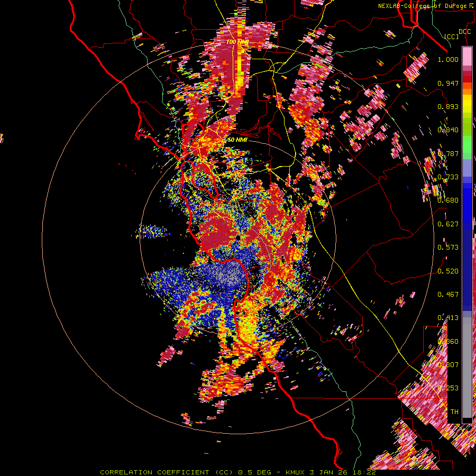The height and width of the screenshot is (476, 476).
Task: Select the 0.947 legend value
Action: point(448,83)
